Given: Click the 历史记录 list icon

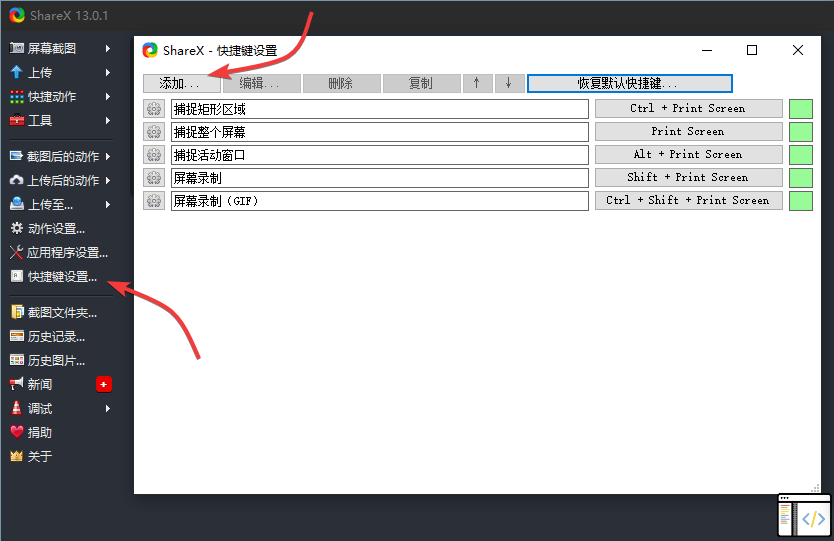Looking at the screenshot, I should [x=17, y=336].
